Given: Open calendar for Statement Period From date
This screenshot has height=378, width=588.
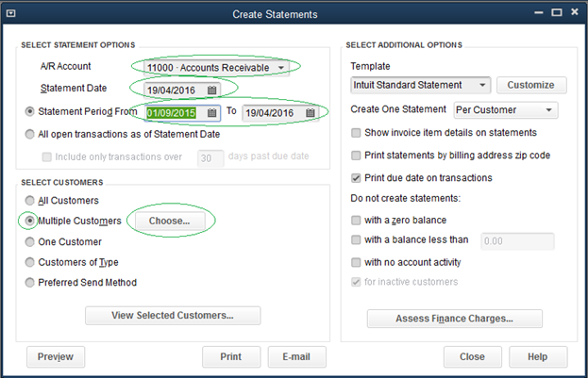Looking at the screenshot, I should click(x=210, y=113).
